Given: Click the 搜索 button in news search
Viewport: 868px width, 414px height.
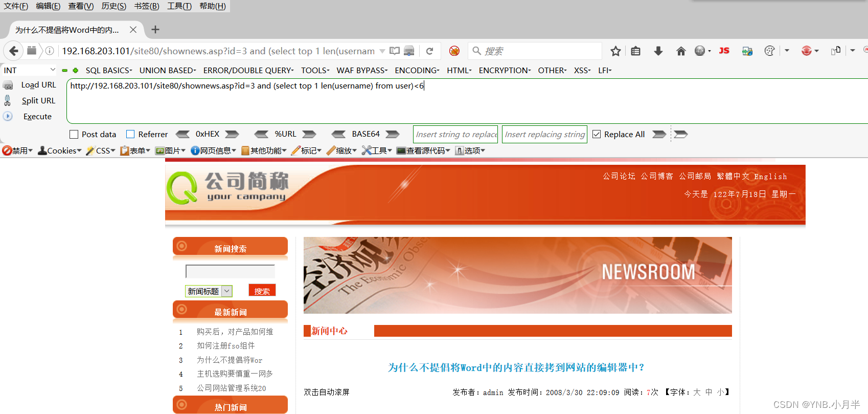Looking at the screenshot, I should click(262, 290).
